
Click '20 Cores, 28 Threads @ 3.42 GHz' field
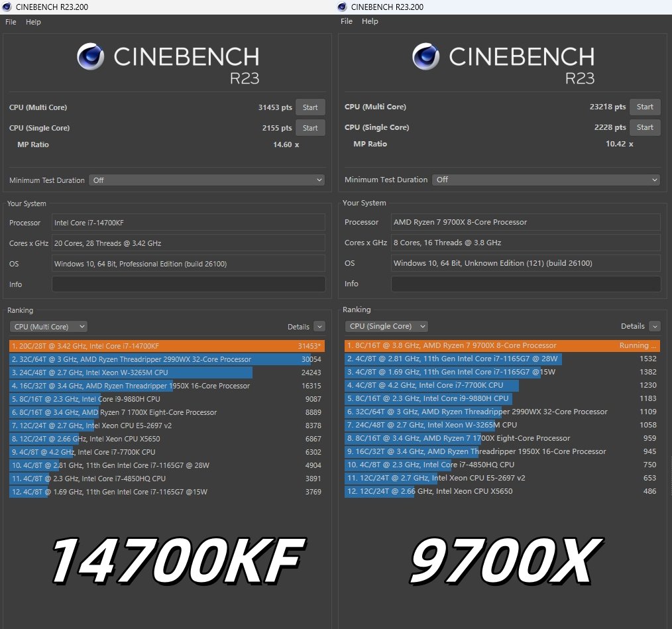(189, 243)
